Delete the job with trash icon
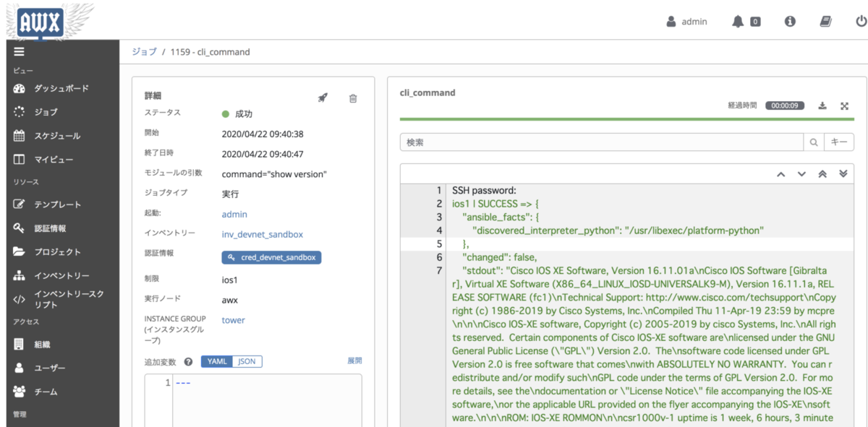This screenshot has width=868, height=427. (x=353, y=98)
